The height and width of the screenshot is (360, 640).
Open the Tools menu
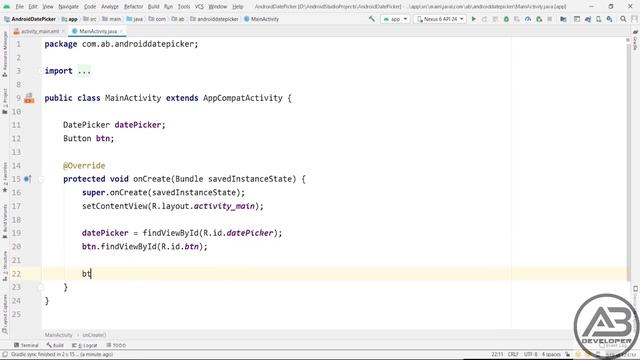click(184, 7)
